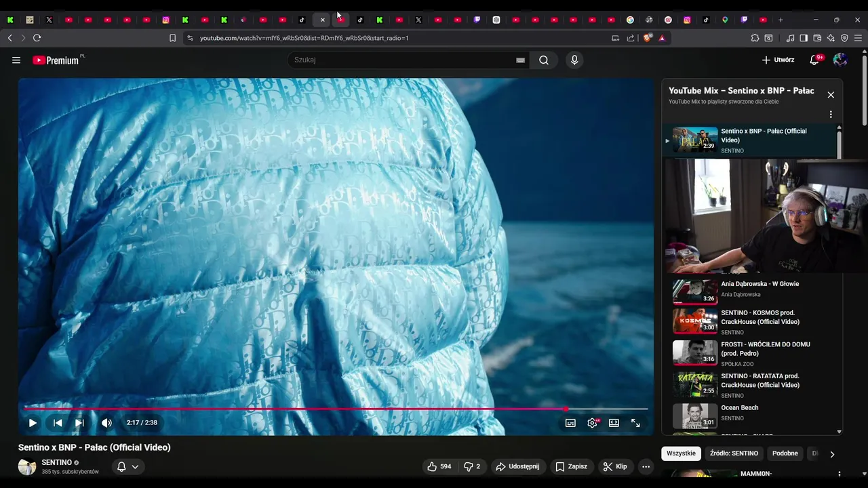Screen dimensions: 868x488
Task: Play the paused video
Action: click(33, 423)
